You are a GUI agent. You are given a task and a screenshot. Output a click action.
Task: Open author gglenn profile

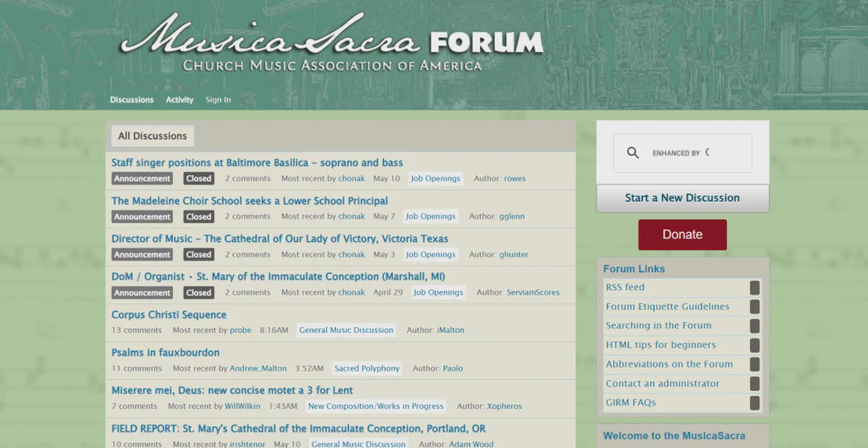tap(511, 217)
